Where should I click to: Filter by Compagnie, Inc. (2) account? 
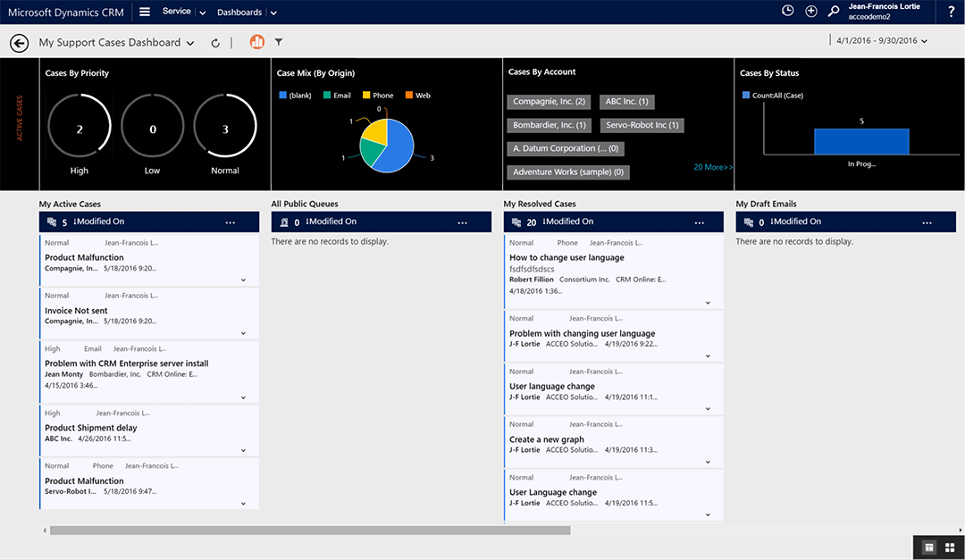tap(549, 102)
